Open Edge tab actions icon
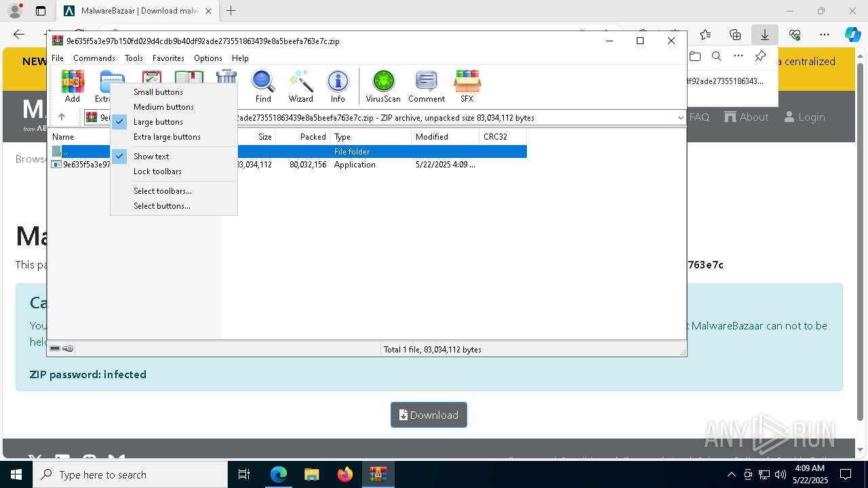The image size is (868, 488). pyautogui.click(x=41, y=11)
